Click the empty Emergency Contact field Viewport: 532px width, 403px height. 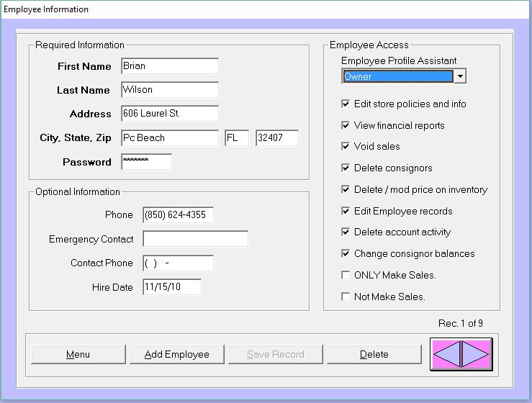196,239
